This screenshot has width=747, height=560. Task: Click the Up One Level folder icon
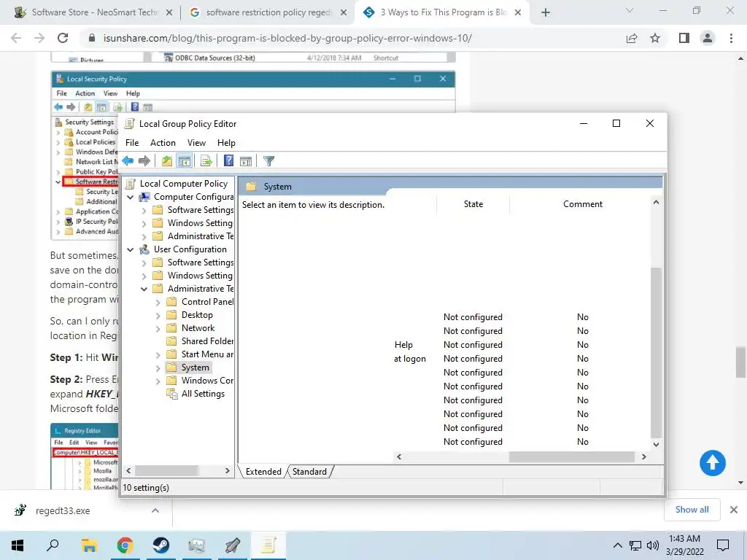click(167, 161)
